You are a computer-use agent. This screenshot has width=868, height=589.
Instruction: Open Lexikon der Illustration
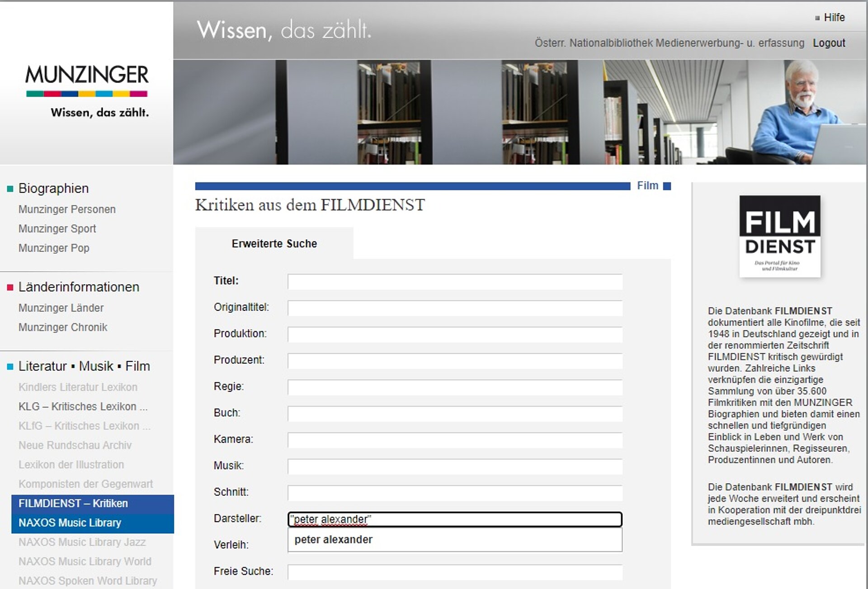coord(71,465)
